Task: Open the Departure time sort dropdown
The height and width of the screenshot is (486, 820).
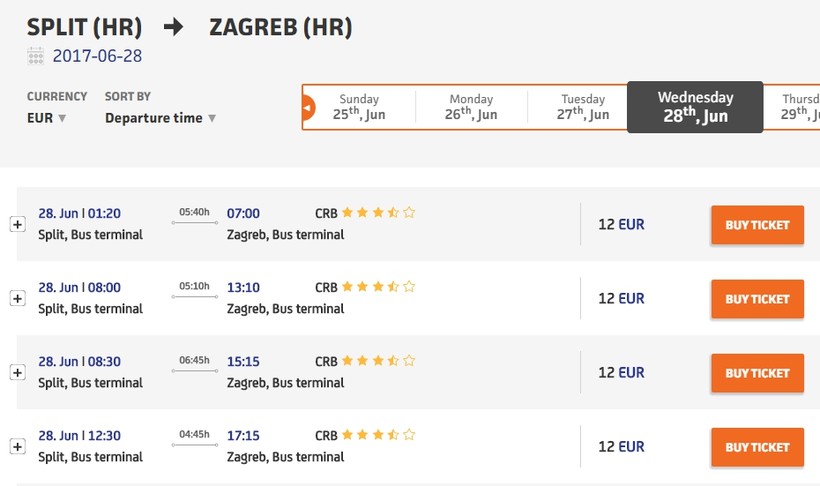Action: click(x=160, y=118)
